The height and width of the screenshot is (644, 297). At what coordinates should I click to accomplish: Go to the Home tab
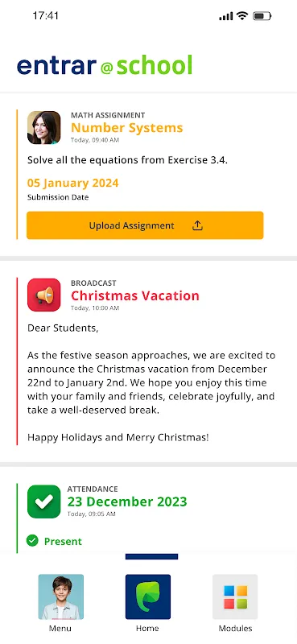147,602
